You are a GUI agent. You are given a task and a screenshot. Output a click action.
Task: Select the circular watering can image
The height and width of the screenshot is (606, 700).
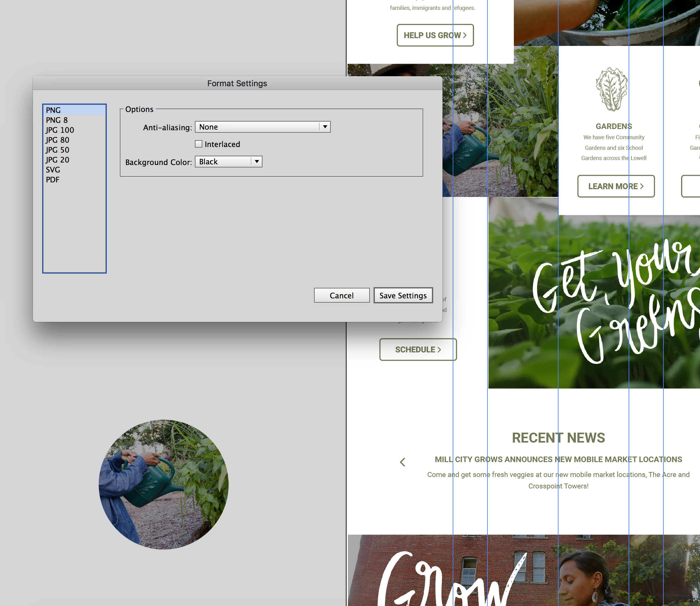tap(164, 484)
